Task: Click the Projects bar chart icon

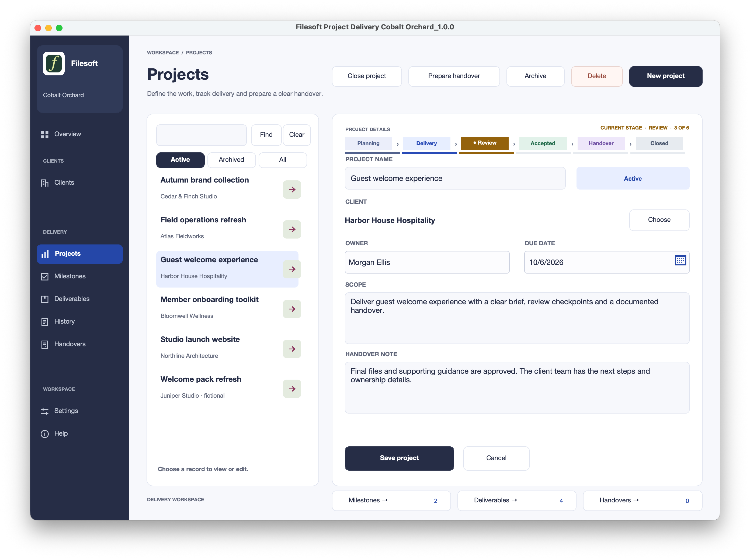Action: click(45, 254)
